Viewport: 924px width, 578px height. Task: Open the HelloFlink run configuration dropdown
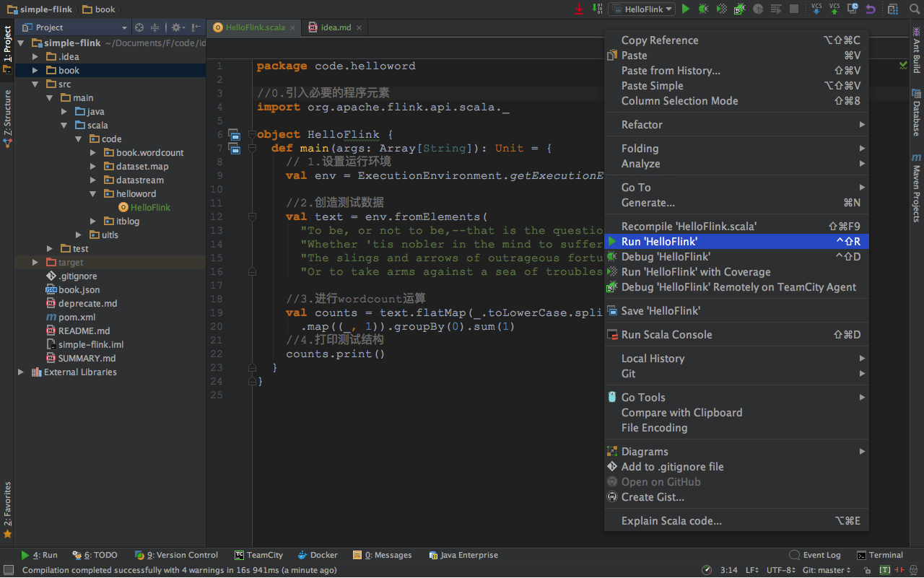(x=641, y=9)
